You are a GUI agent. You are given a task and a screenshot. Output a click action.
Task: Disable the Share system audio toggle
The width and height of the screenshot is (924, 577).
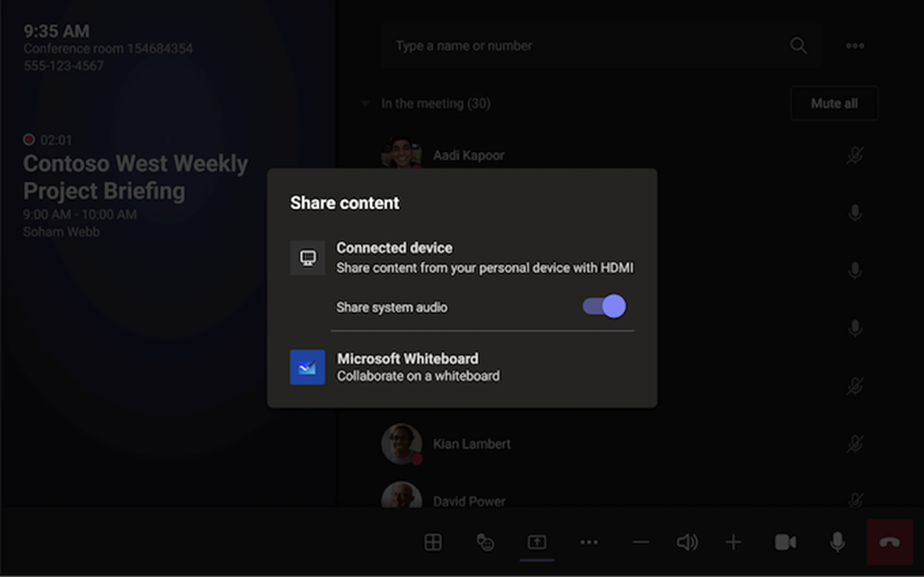pyautogui.click(x=602, y=307)
